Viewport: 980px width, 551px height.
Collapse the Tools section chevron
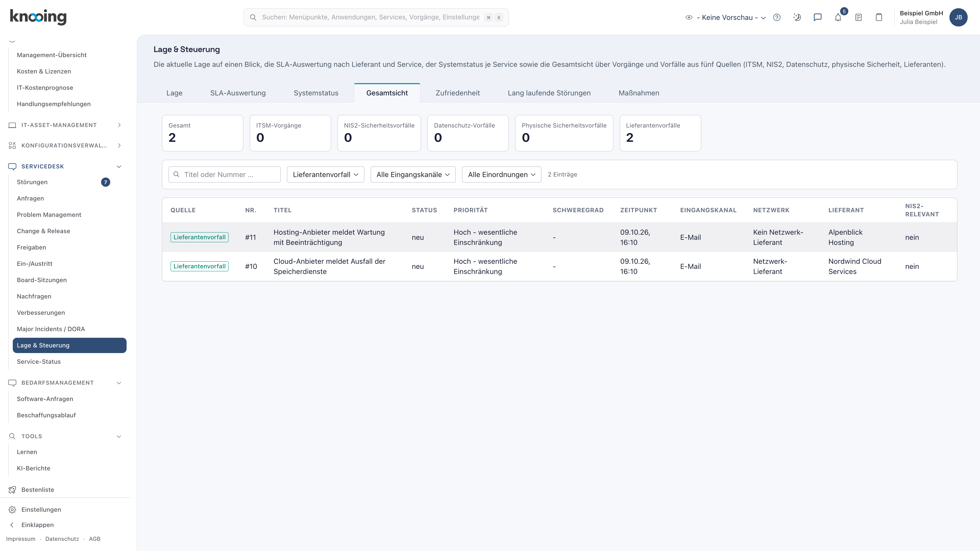[119, 436]
